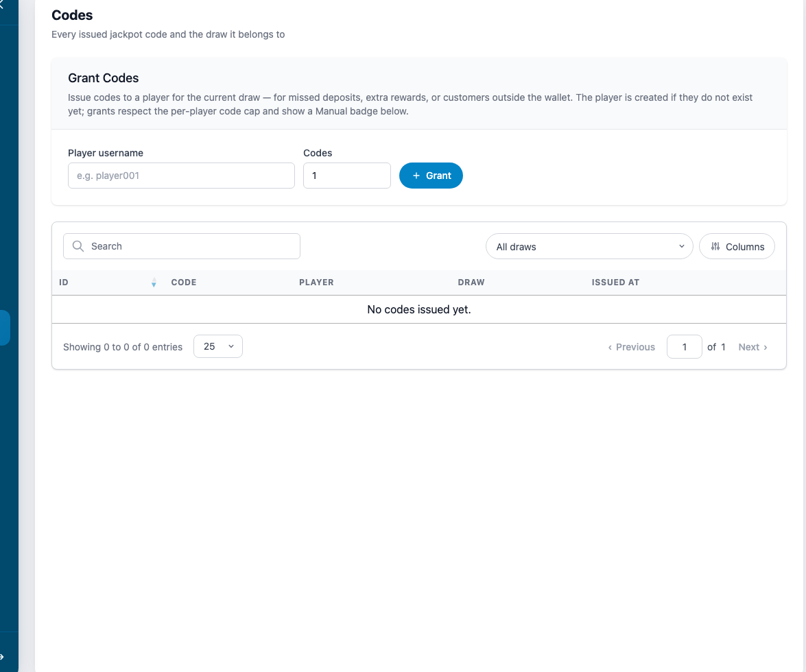Click the Player username input field

[181, 176]
